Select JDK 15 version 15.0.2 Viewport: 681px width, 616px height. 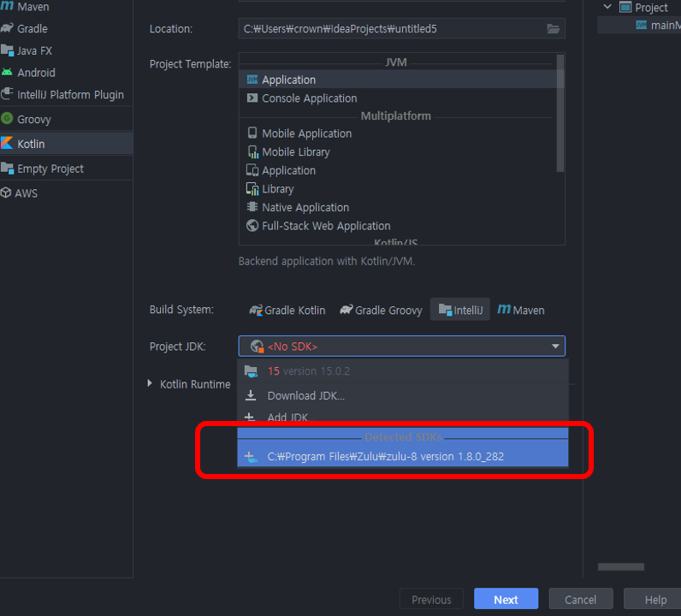coord(403,371)
